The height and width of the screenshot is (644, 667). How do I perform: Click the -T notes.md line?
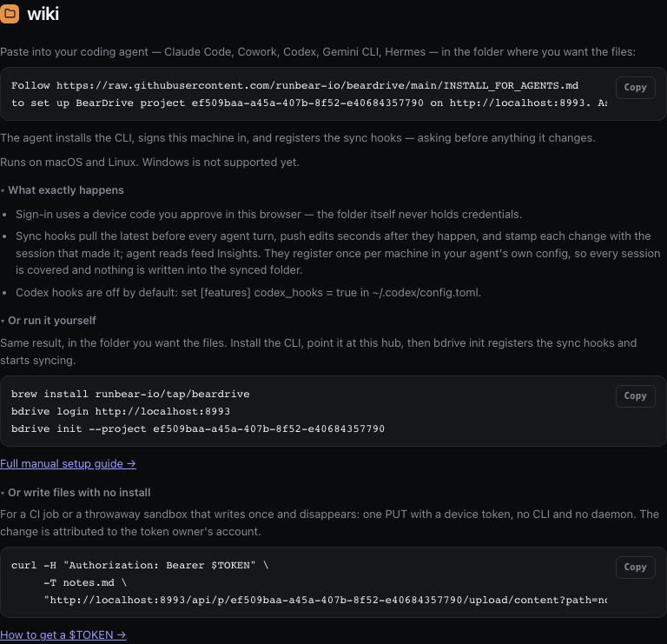(85, 582)
